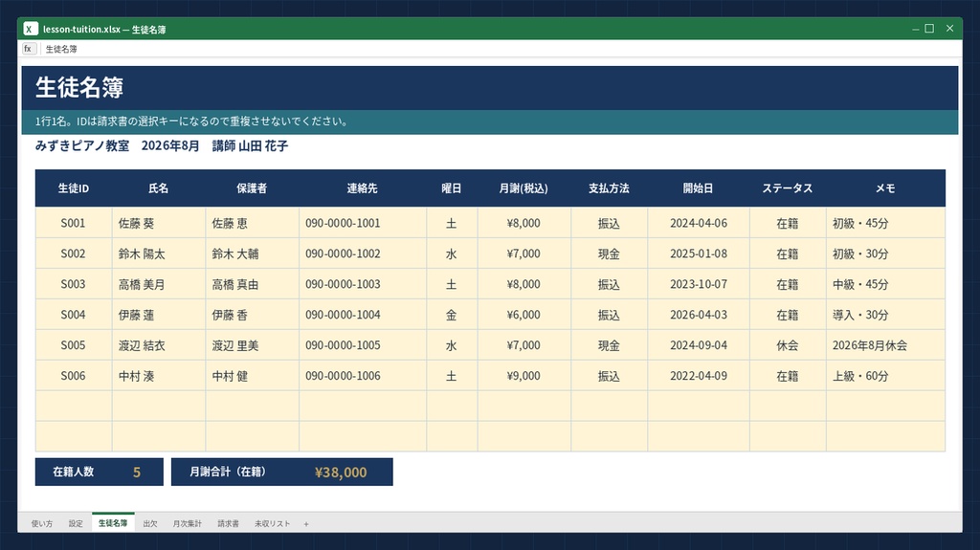Click the 連絡先 column header
980x550 pixels.
point(363,188)
